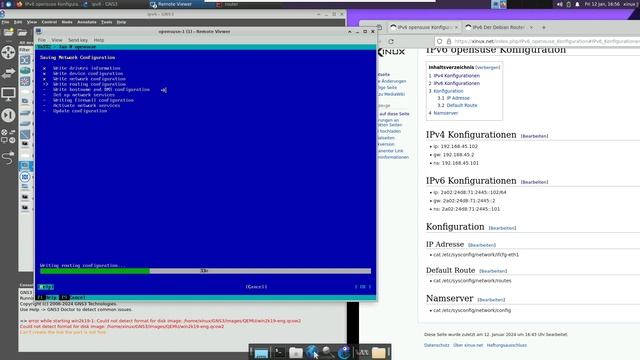This screenshot has width=640, height=360.
Task: Open the web browser globe icon in dock
Action: click(x=312, y=352)
